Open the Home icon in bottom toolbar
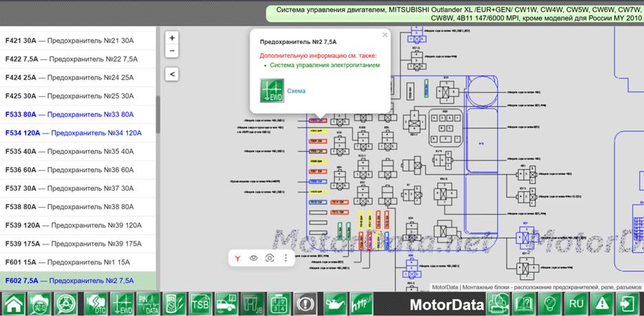Viewport: 644px width, 316px height. click(14, 304)
